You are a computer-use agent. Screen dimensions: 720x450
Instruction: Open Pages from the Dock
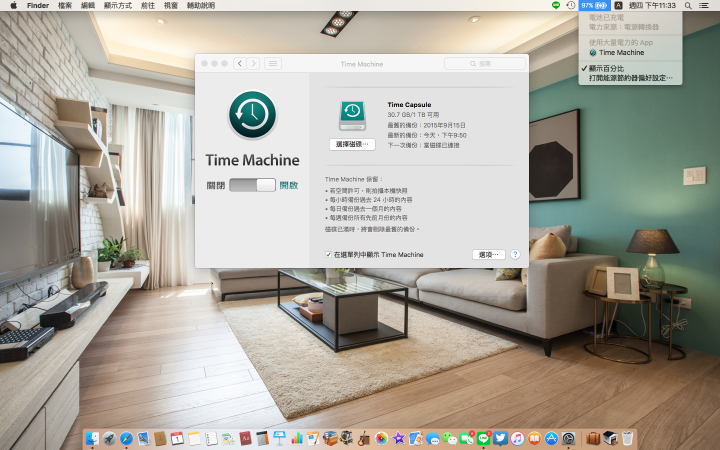(x=313, y=439)
